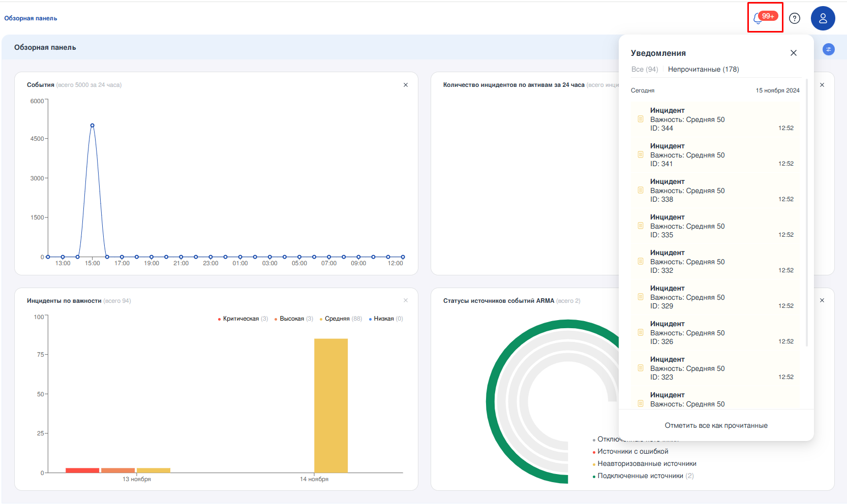Screen dimensions: 847x504
Task: Toggle Средняя legend series
Action: coord(337,319)
